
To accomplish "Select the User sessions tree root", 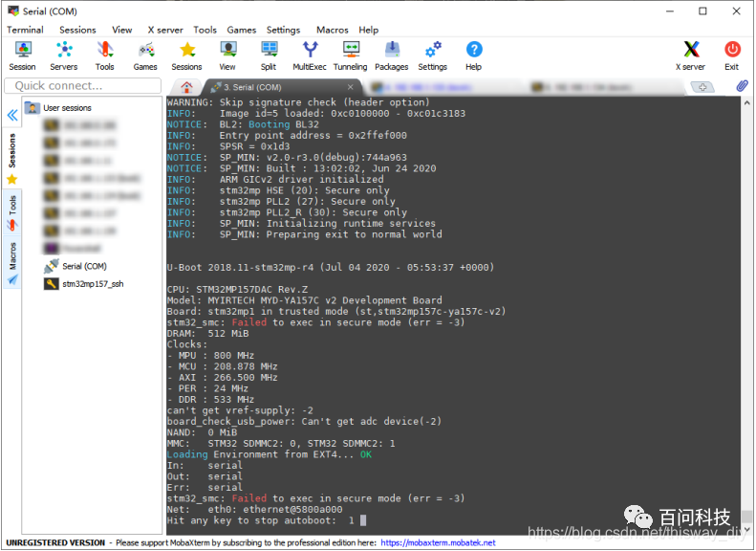I will [58, 107].
